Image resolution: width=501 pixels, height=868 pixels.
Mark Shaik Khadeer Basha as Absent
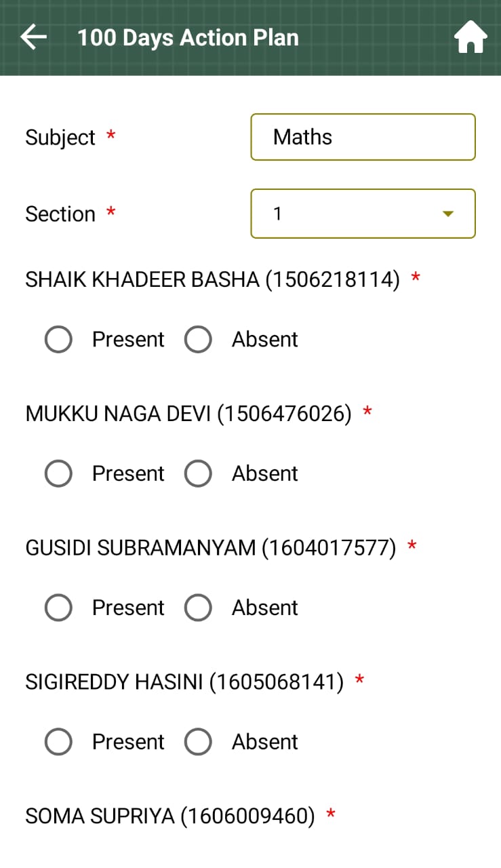click(199, 340)
